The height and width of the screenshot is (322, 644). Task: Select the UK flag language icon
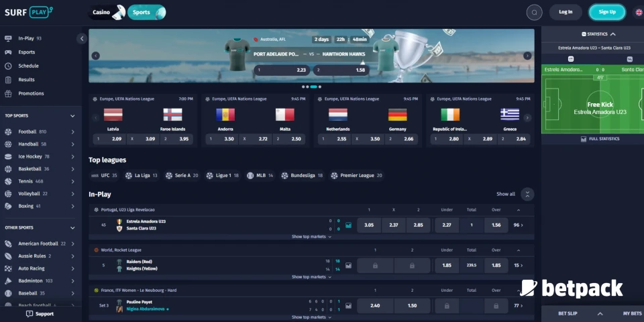639,12
